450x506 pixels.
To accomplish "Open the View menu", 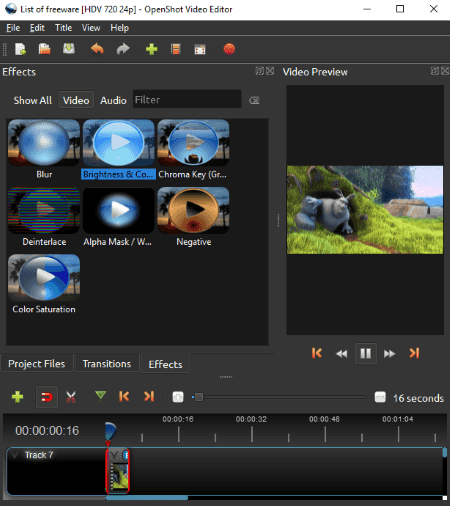I will (91, 28).
